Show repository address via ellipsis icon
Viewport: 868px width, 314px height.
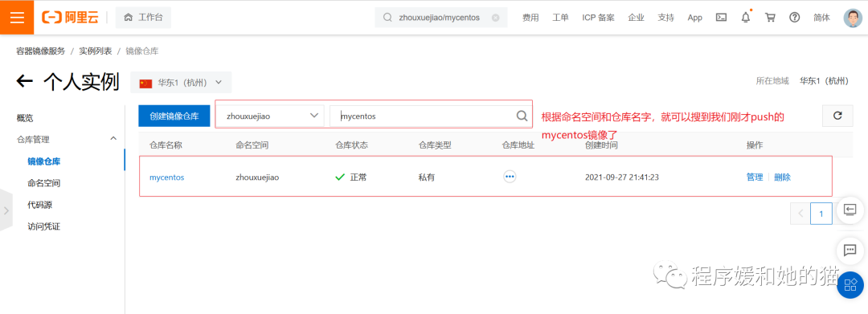pos(510,177)
